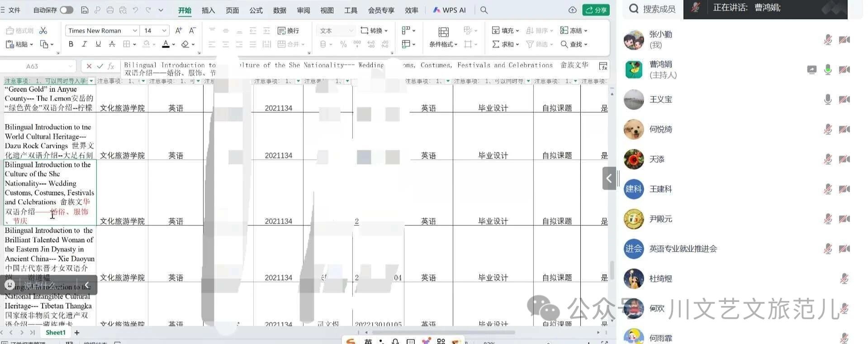Toggle microphone for 王义宝

(x=828, y=100)
